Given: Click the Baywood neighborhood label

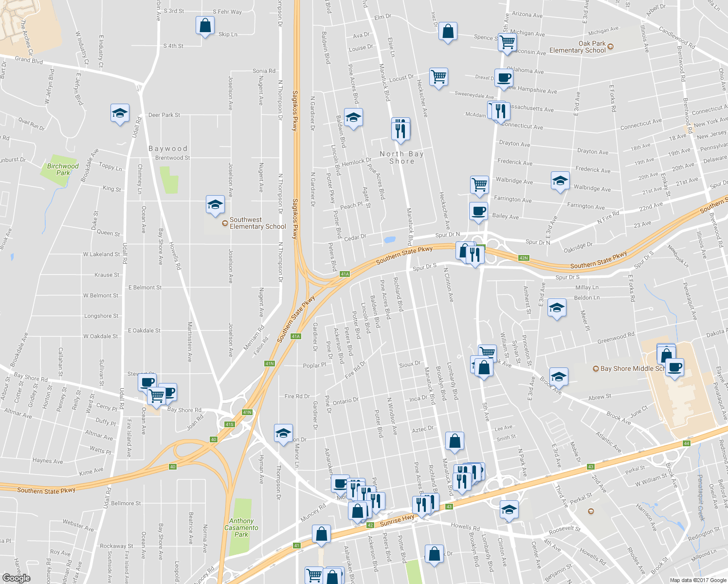Looking at the screenshot, I should tap(168, 148).
